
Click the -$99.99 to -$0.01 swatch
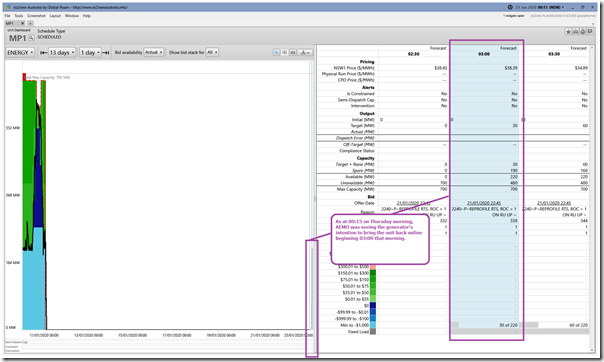coord(373,312)
